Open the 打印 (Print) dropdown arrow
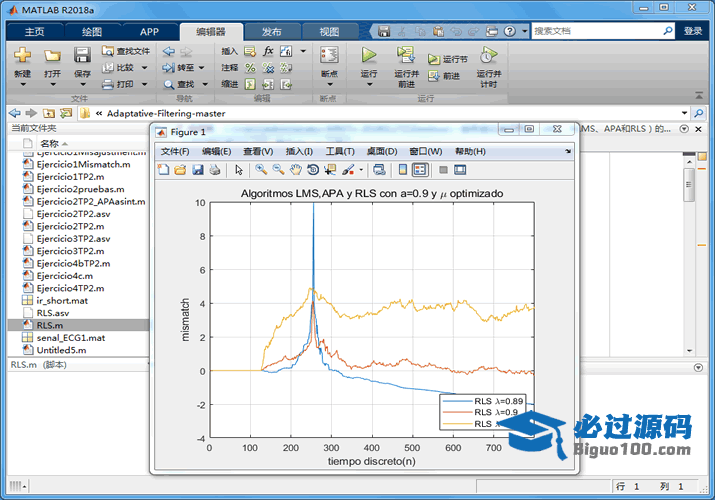The width and height of the screenshot is (715, 500). point(145,84)
